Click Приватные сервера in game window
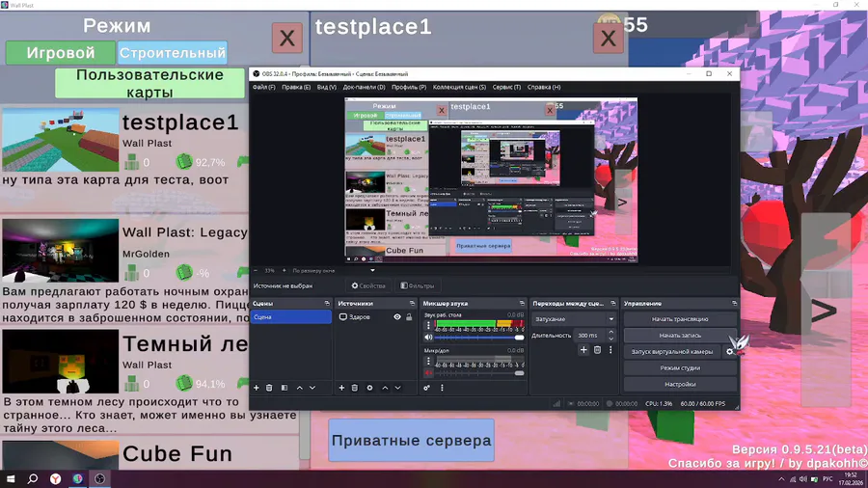 coord(411,441)
